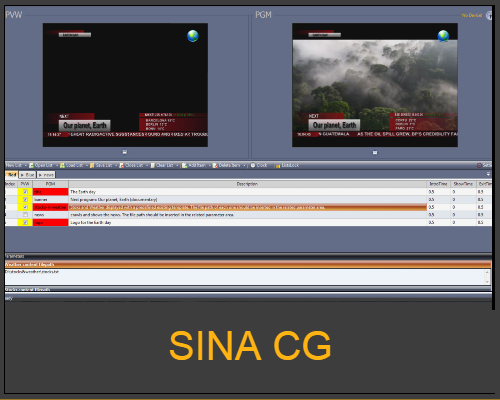The height and width of the screenshot is (400, 500).
Task: Select the 'Next program: Our planet, Earth' description
Action: (247, 200)
